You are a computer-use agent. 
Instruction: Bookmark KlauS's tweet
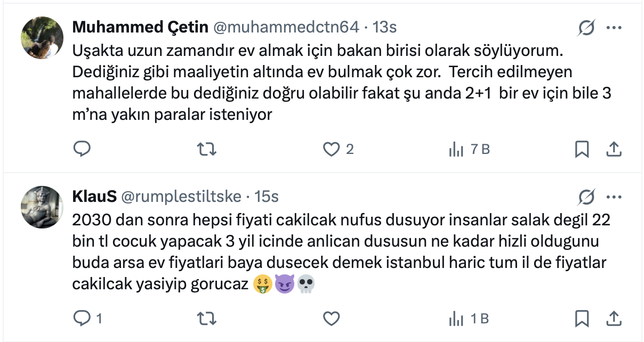[x=582, y=319]
